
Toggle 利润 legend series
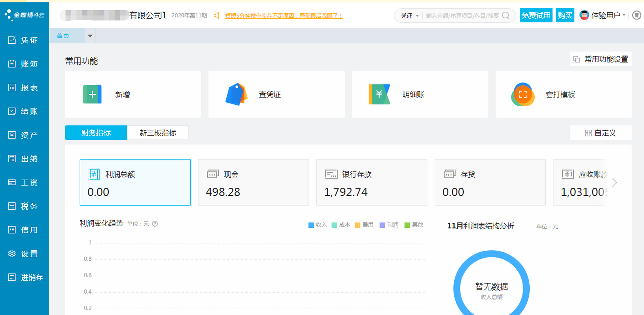[x=389, y=225]
